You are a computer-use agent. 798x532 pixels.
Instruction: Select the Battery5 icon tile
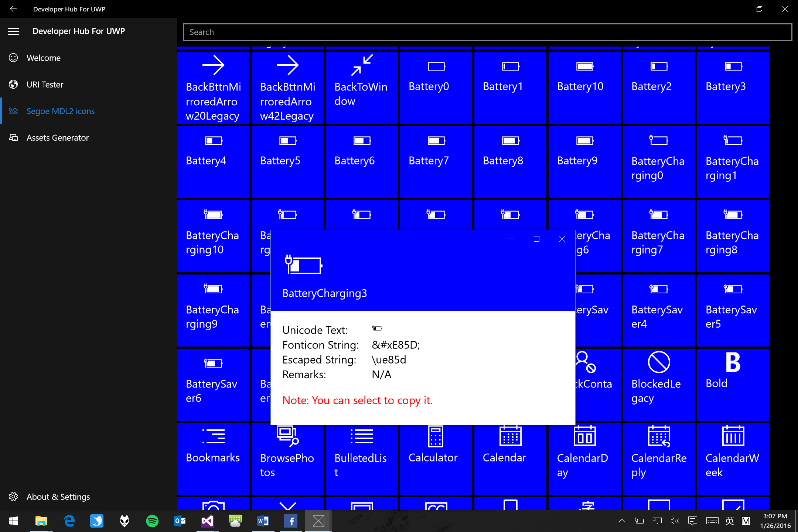pos(287,162)
